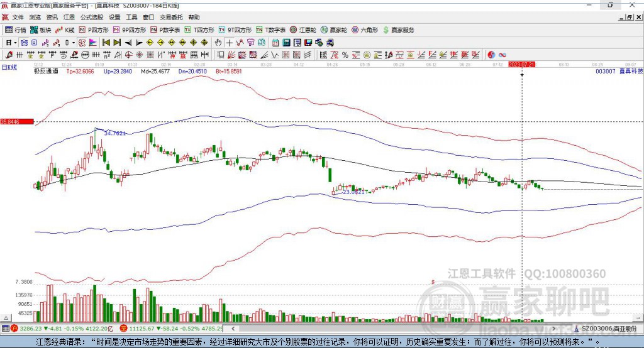
Task: Click the horizontal scrollbar left arrow
Action: tap(233, 329)
